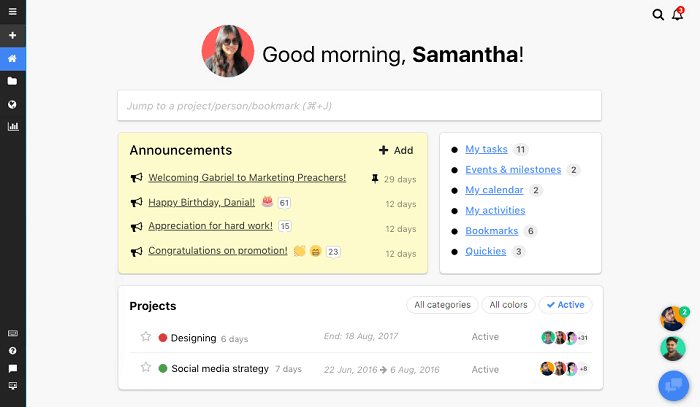Click the Social media strategy green dot

(x=163, y=368)
